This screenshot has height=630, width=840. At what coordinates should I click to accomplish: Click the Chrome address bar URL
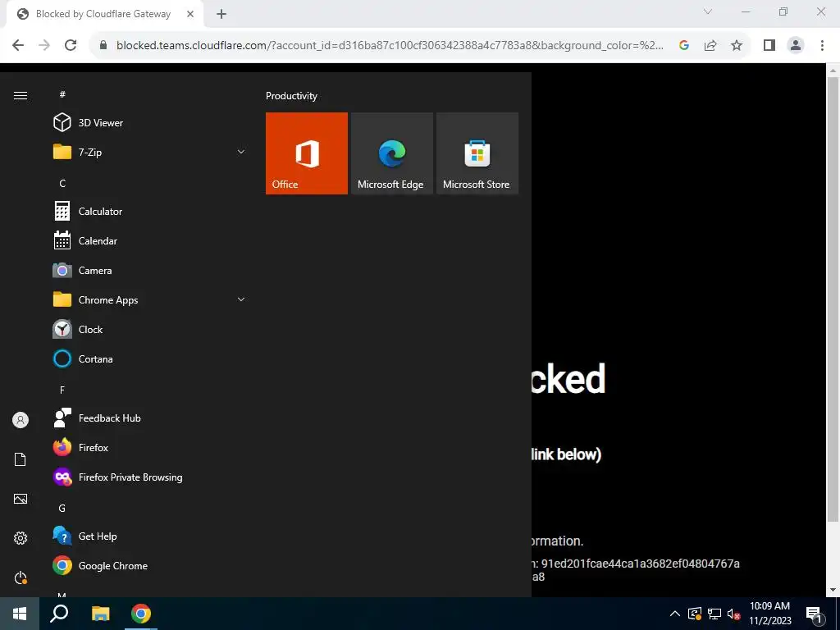pyautogui.click(x=390, y=45)
